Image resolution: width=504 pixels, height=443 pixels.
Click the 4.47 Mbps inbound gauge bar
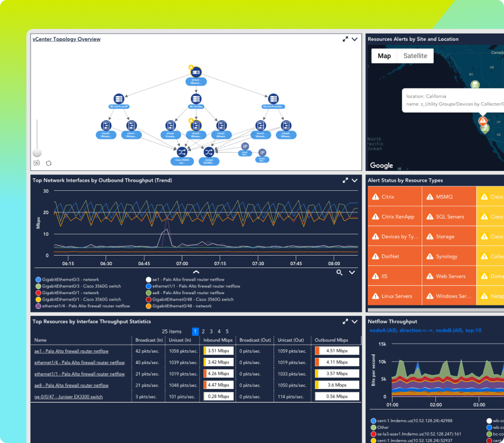pos(219,385)
